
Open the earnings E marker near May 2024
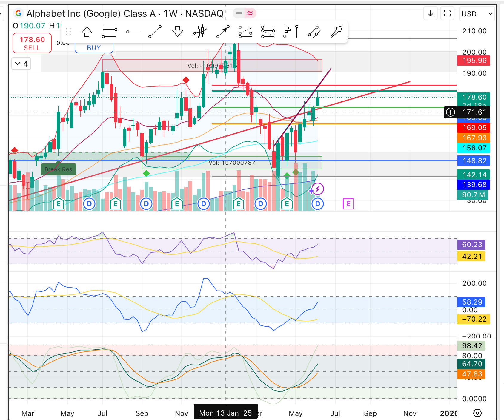pos(59,204)
